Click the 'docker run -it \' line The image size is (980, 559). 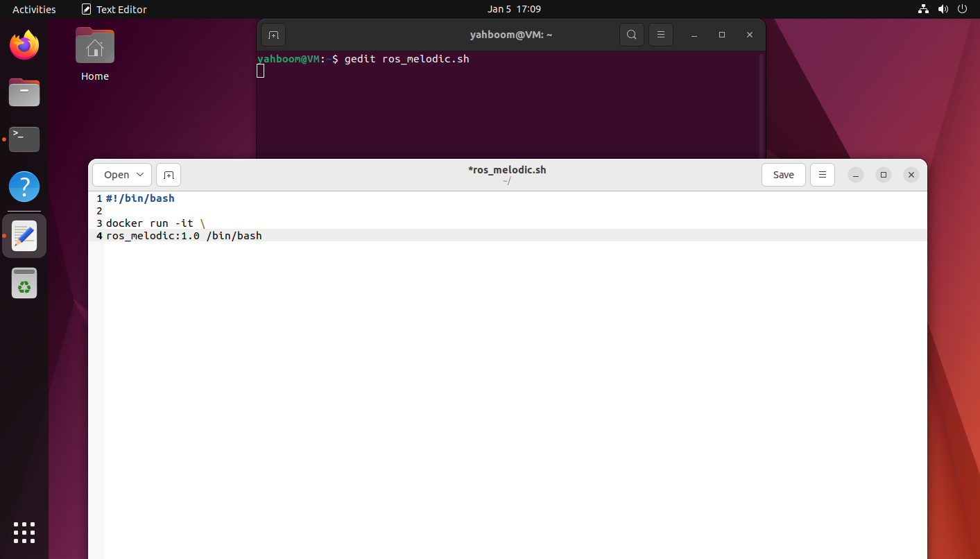pos(155,223)
